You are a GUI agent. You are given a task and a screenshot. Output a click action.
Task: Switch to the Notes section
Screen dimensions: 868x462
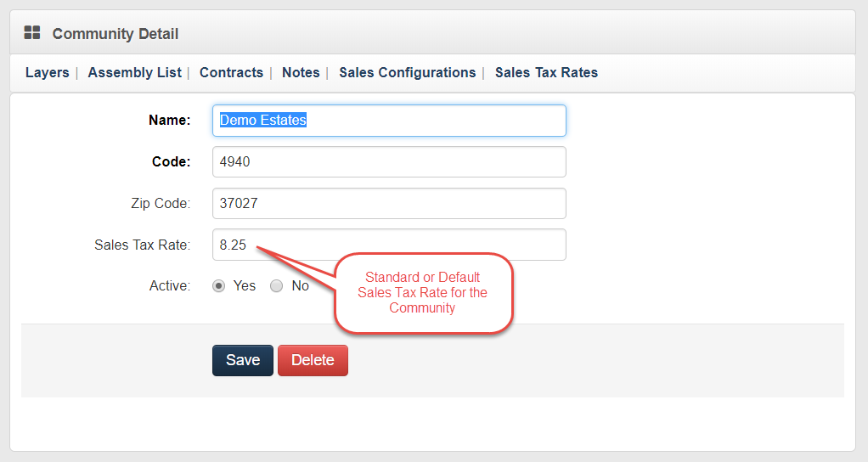301,73
